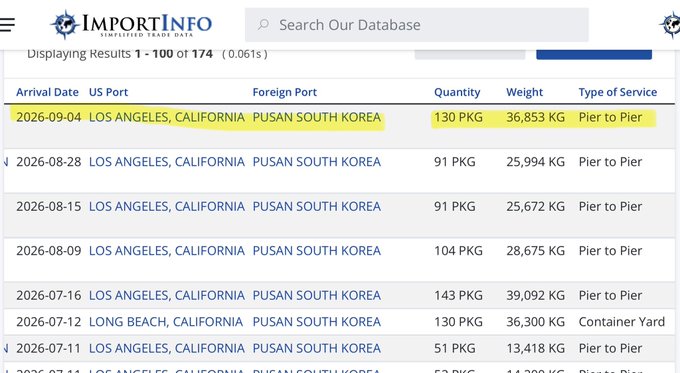The height and width of the screenshot is (373, 680).
Task: Open Los Angeles port link for 2026-08-28 row
Action: (167, 162)
